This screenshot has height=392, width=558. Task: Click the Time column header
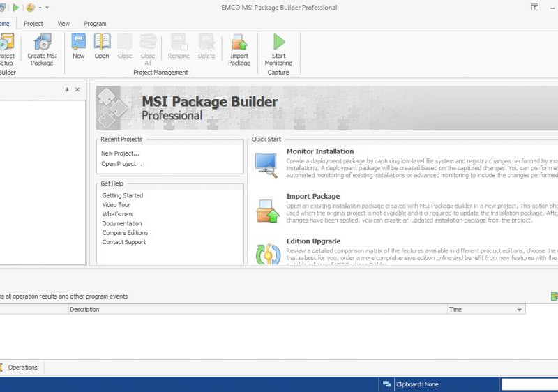point(486,310)
